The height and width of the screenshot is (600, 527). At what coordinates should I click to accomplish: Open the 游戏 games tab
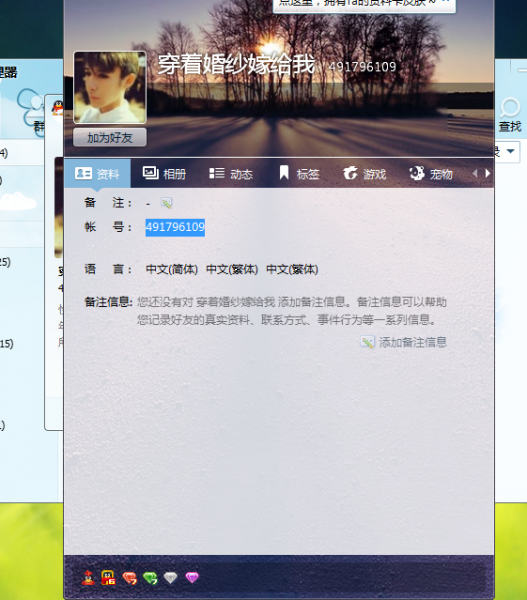coord(364,174)
